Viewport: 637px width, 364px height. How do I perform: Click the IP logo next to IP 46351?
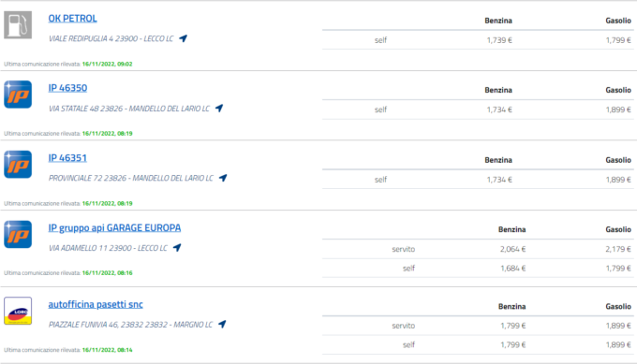point(18,165)
